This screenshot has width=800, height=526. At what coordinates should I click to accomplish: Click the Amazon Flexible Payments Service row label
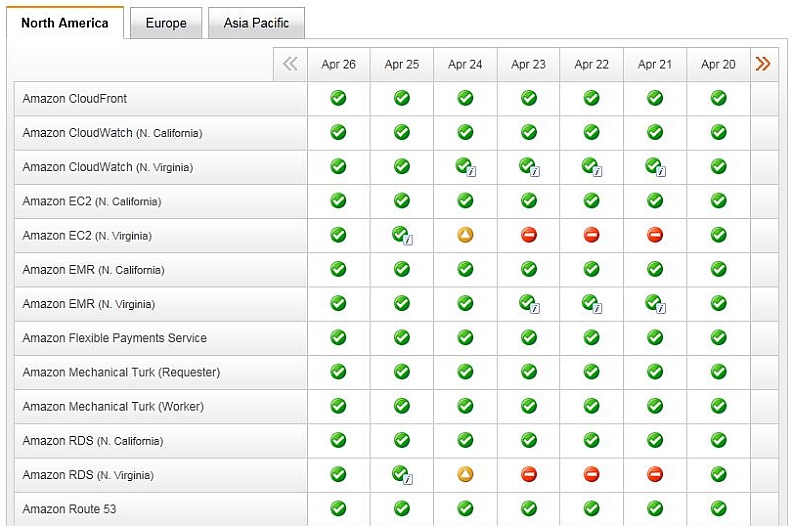click(x=114, y=338)
